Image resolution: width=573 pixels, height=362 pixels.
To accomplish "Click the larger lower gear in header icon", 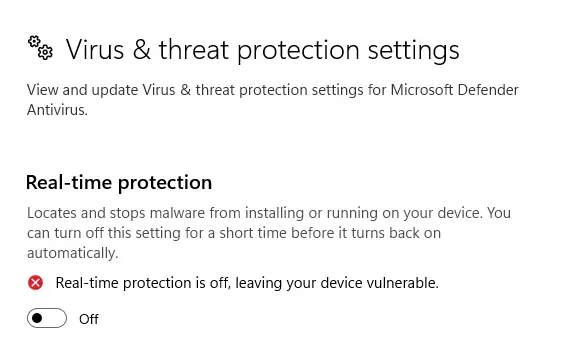I will tap(45, 53).
